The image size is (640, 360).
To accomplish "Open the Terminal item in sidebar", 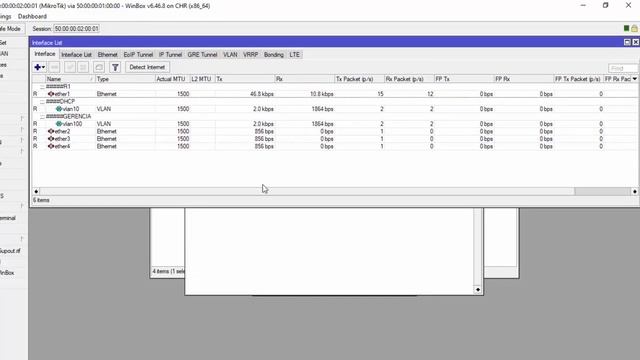I will [8, 218].
